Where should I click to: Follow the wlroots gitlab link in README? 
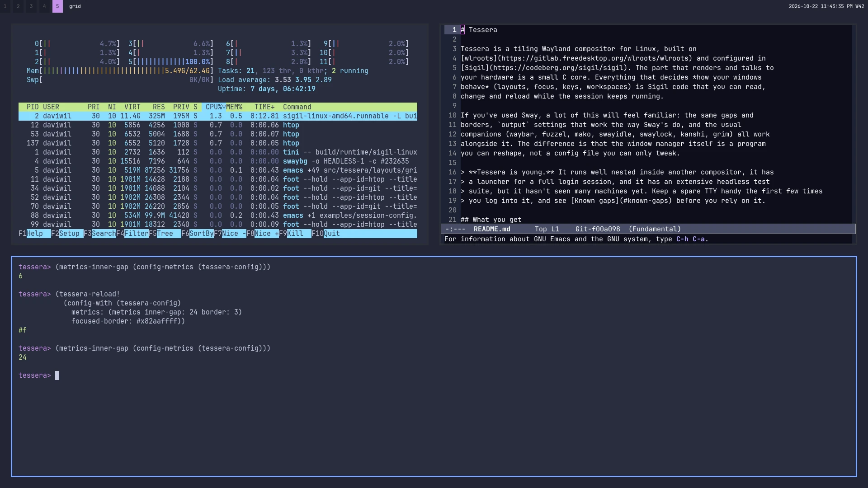coord(576,58)
